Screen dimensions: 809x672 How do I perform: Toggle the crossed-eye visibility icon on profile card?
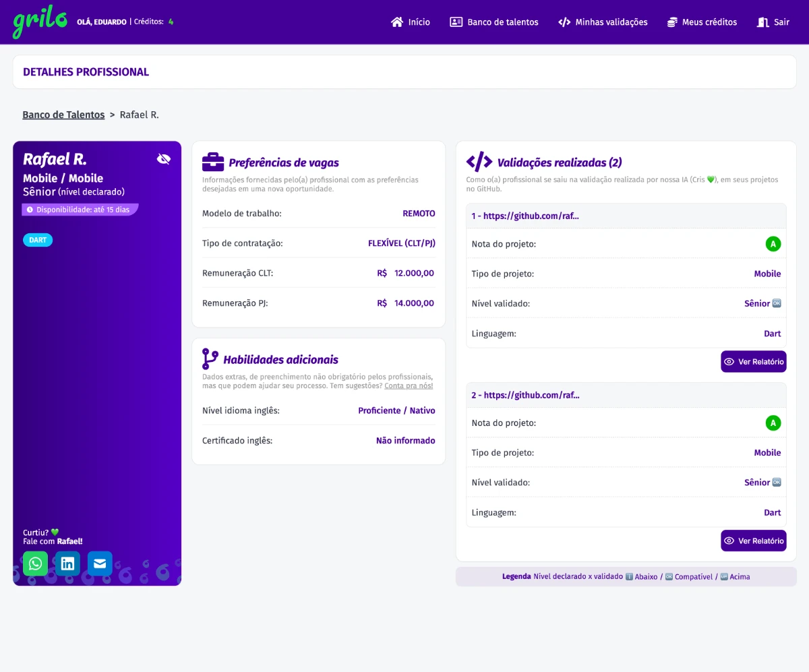(x=163, y=159)
